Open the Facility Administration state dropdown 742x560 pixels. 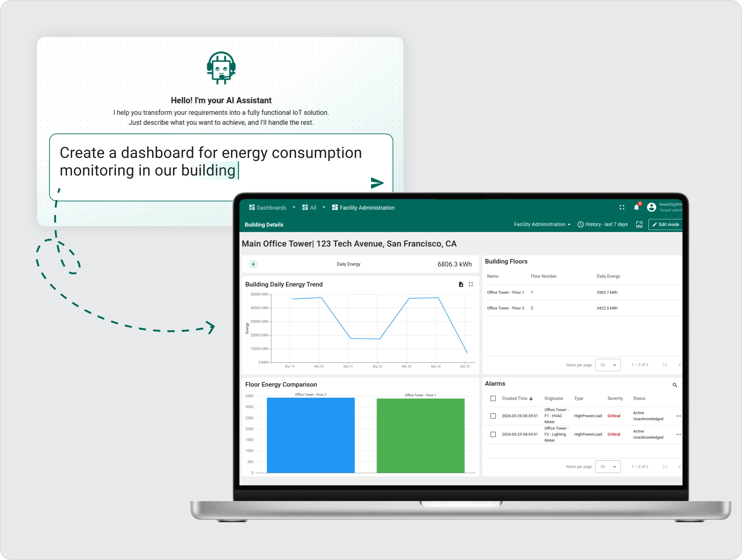pyautogui.click(x=542, y=224)
